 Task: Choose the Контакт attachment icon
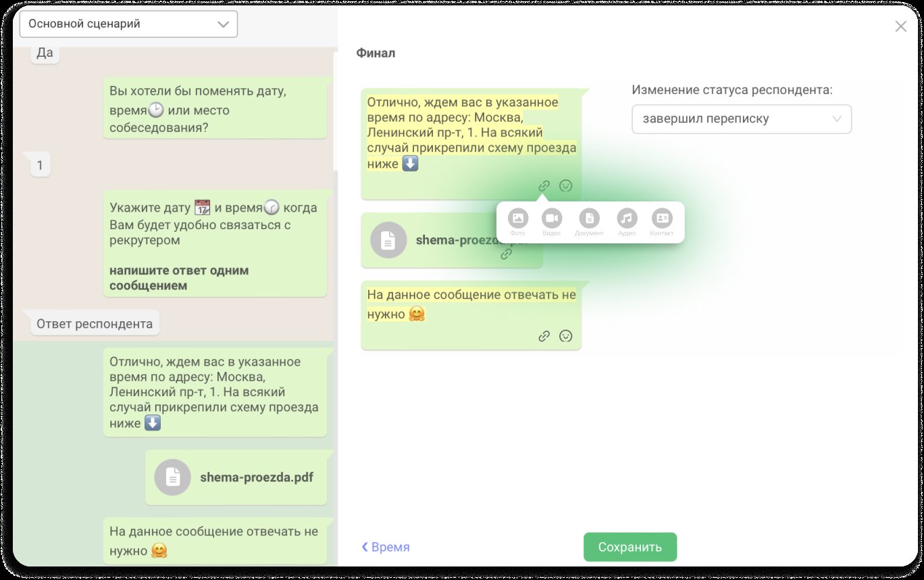tap(662, 218)
